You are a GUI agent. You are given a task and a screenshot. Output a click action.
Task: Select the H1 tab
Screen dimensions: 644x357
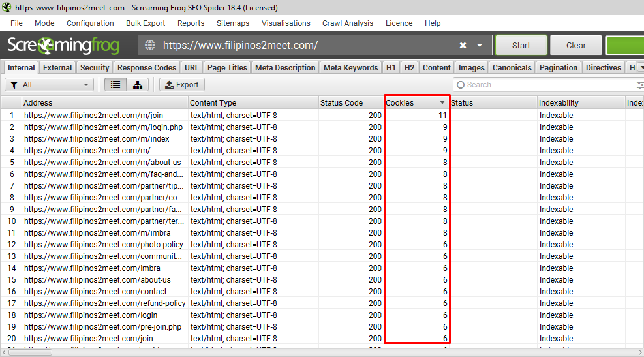(391, 67)
